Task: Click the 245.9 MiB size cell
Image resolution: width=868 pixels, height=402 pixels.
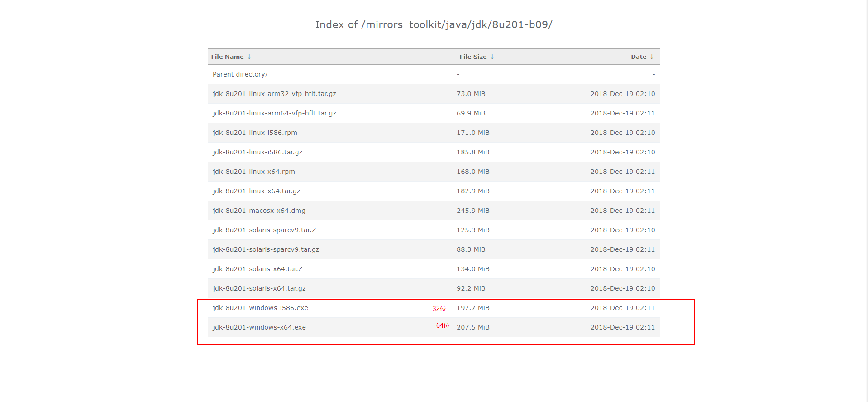Action: tap(473, 211)
